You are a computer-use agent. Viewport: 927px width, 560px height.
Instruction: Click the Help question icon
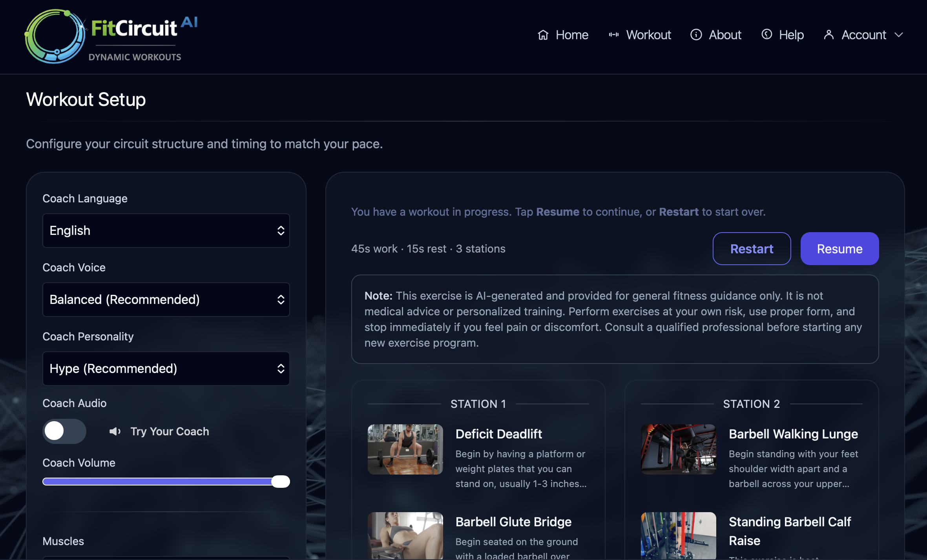point(766,35)
